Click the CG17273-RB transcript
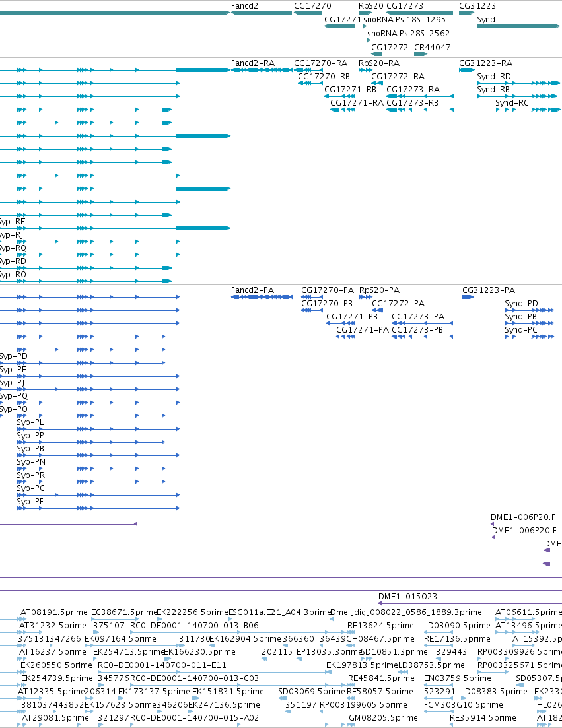The height and width of the screenshot is (728, 562). point(420,110)
